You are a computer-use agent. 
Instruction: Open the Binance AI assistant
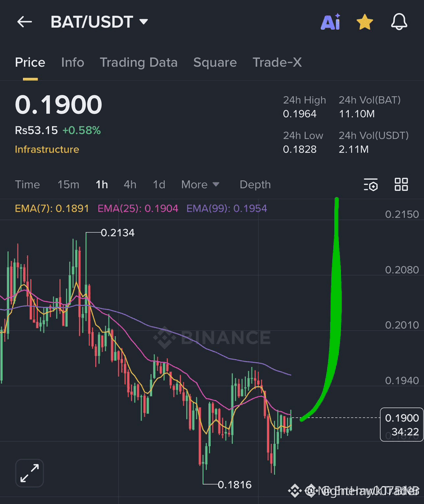330,22
